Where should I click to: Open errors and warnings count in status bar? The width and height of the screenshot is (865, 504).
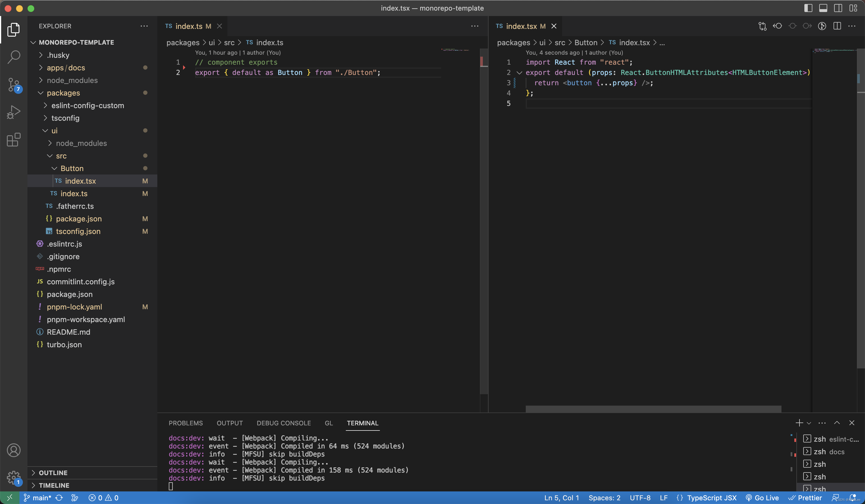tap(103, 498)
